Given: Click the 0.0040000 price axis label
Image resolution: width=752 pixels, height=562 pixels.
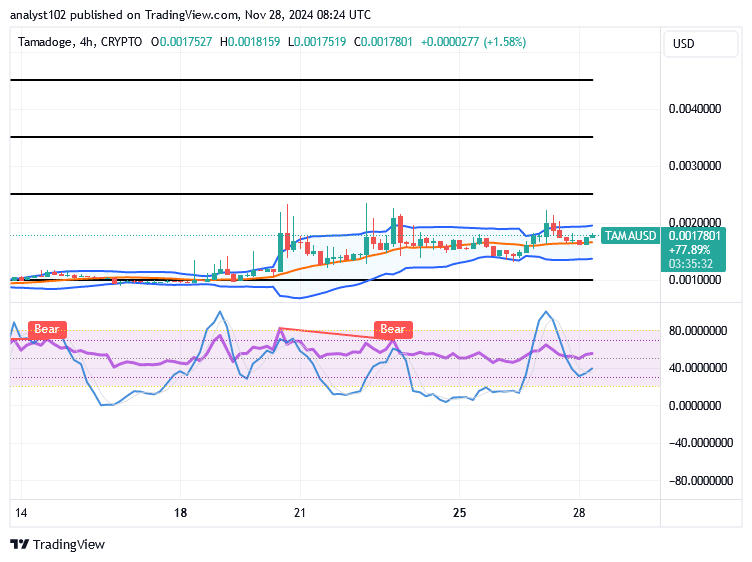Looking at the screenshot, I should [x=695, y=109].
